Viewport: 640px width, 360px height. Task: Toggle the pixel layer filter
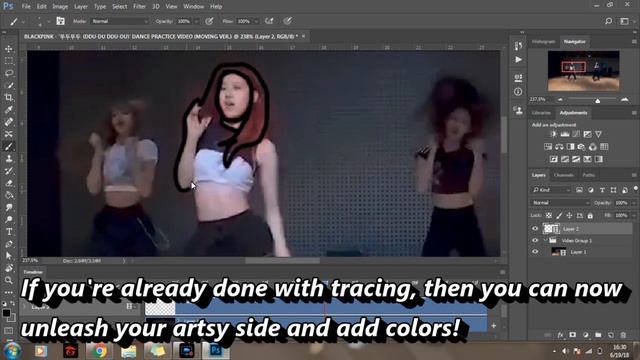pyautogui.click(x=579, y=190)
